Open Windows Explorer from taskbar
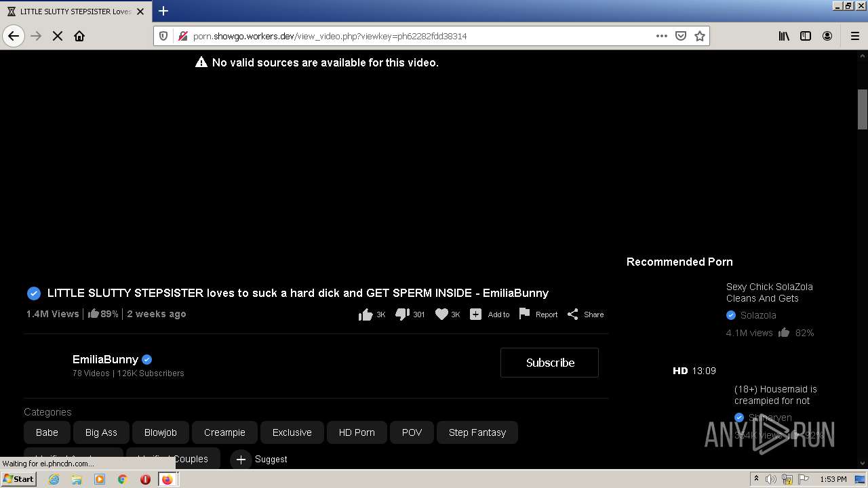The width and height of the screenshot is (868, 488). click(x=77, y=479)
